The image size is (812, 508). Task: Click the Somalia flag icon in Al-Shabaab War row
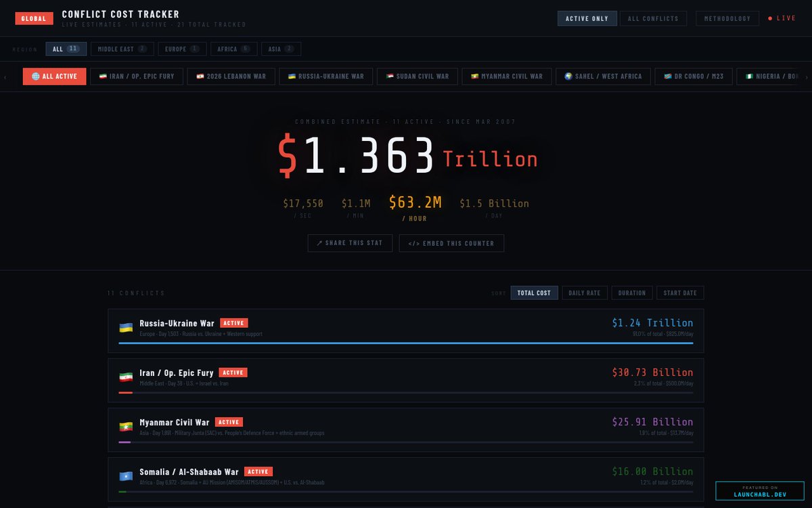click(x=126, y=476)
